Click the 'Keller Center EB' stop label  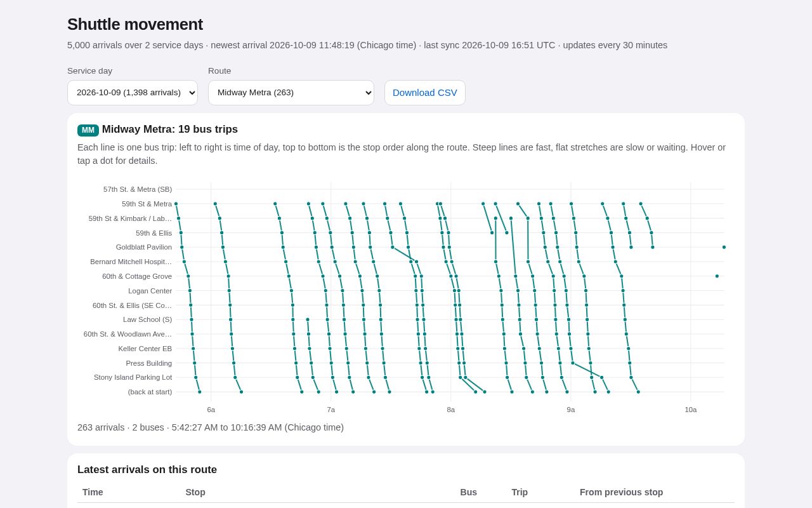tap(145, 349)
